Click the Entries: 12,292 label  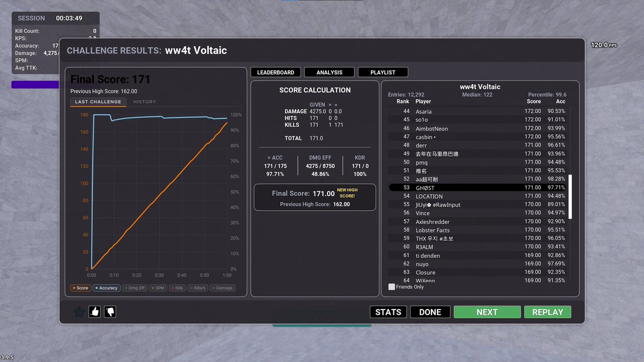pyautogui.click(x=406, y=95)
